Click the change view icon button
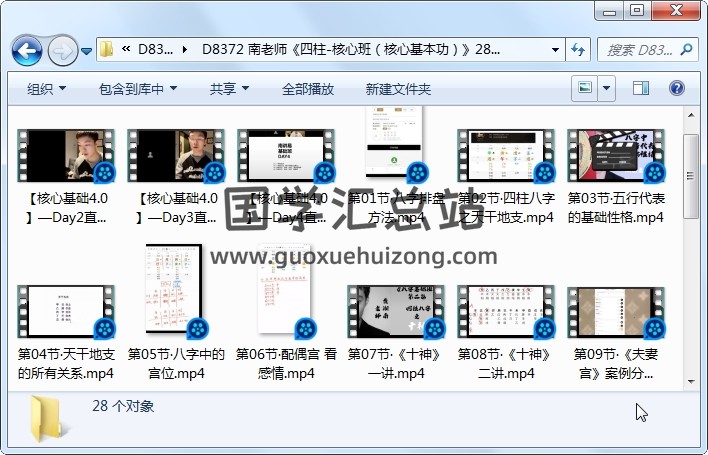This screenshot has width=708, height=455. (x=585, y=89)
